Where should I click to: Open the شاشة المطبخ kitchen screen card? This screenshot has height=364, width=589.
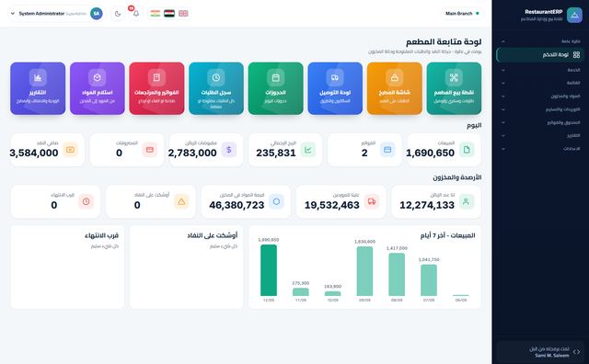coord(395,88)
